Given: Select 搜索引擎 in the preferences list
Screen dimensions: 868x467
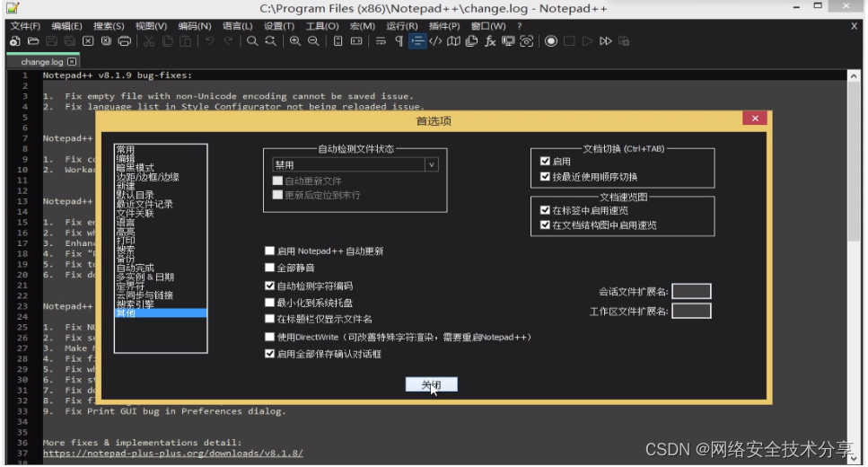Looking at the screenshot, I should 161,304.
